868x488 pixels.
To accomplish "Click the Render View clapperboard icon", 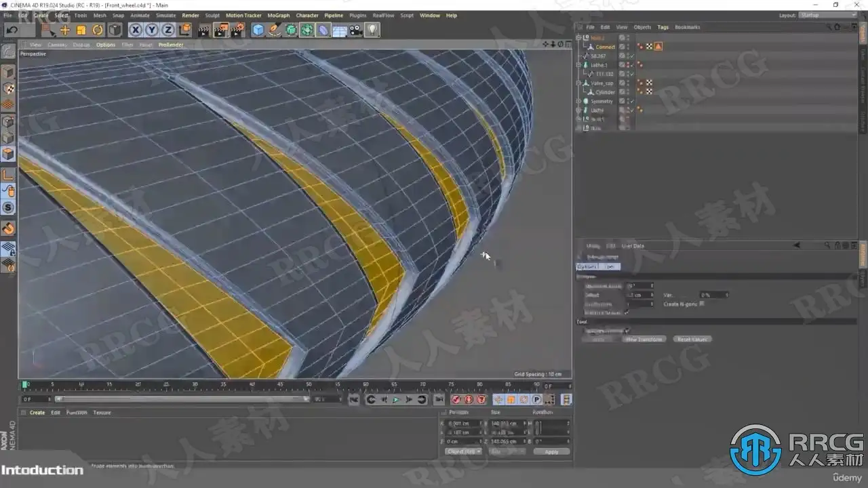I will [204, 30].
